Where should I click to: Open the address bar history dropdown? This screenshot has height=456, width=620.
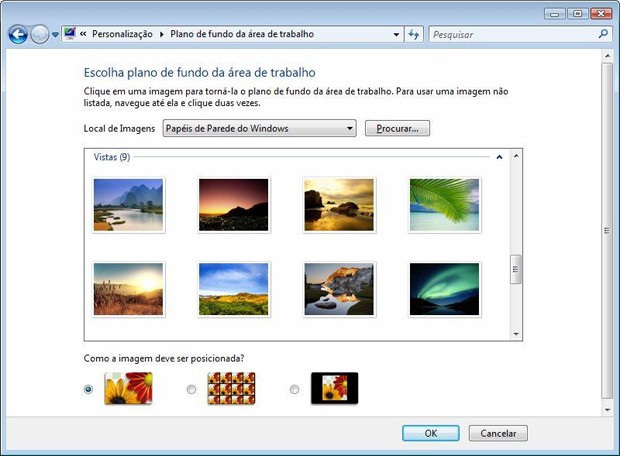(x=396, y=34)
